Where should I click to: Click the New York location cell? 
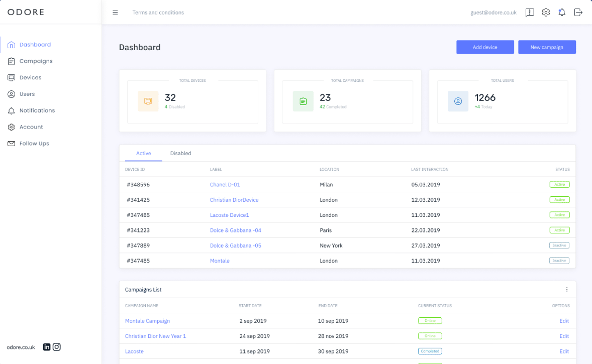coord(331,246)
